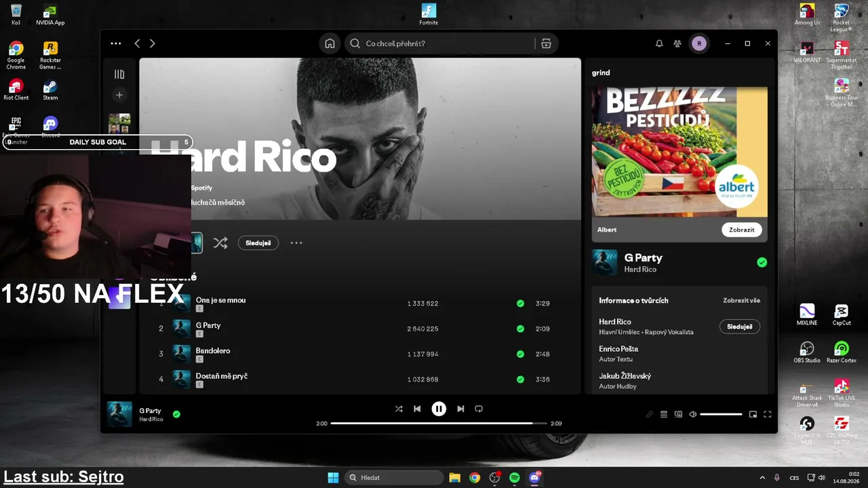Switch to Spotify on the taskbar
The width and height of the screenshot is (868, 488).
tap(515, 478)
